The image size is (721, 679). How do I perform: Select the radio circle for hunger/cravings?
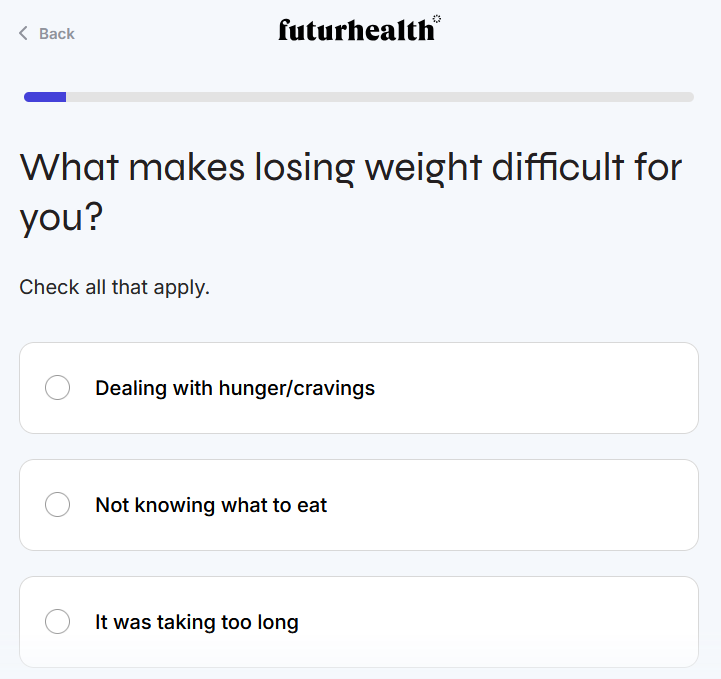click(x=58, y=388)
